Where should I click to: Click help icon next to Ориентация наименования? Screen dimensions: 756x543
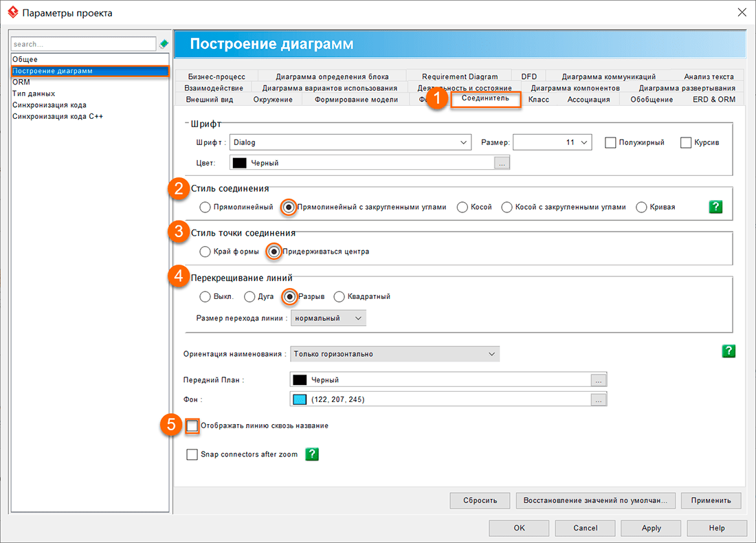(x=729, y=351)
